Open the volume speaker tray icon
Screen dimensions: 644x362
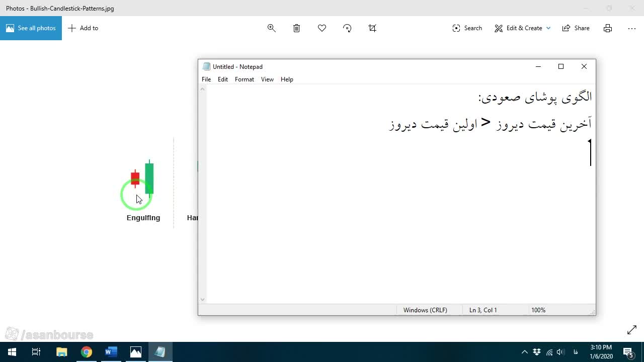(560, 352)
